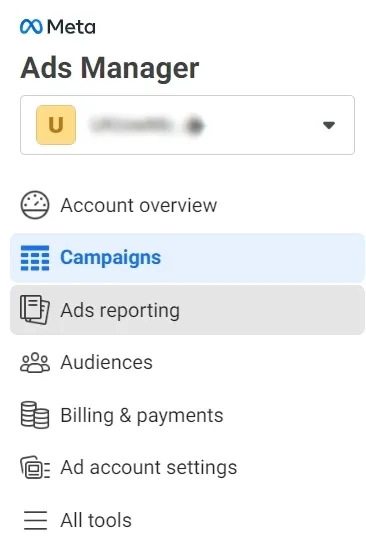The width and height of the screenshot is (366, 552).
Task: Click the Meta infinity logo
Action: coord(31,27)
